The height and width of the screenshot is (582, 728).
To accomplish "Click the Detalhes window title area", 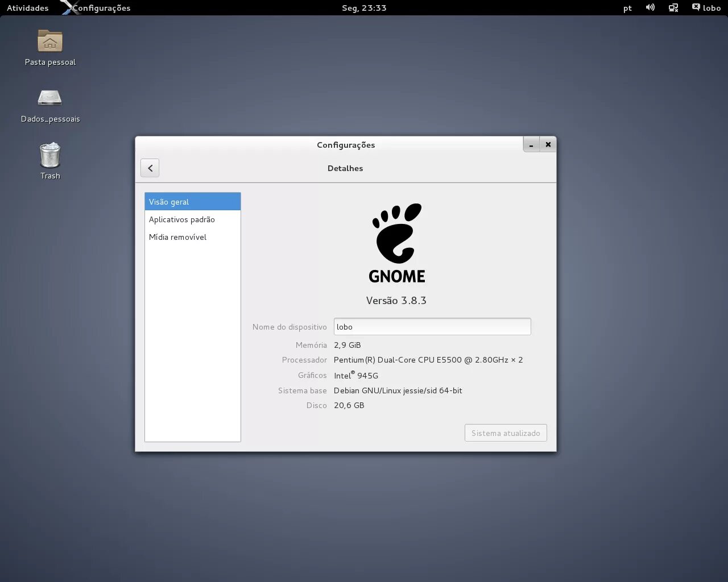I will click(x=345, y=168).
